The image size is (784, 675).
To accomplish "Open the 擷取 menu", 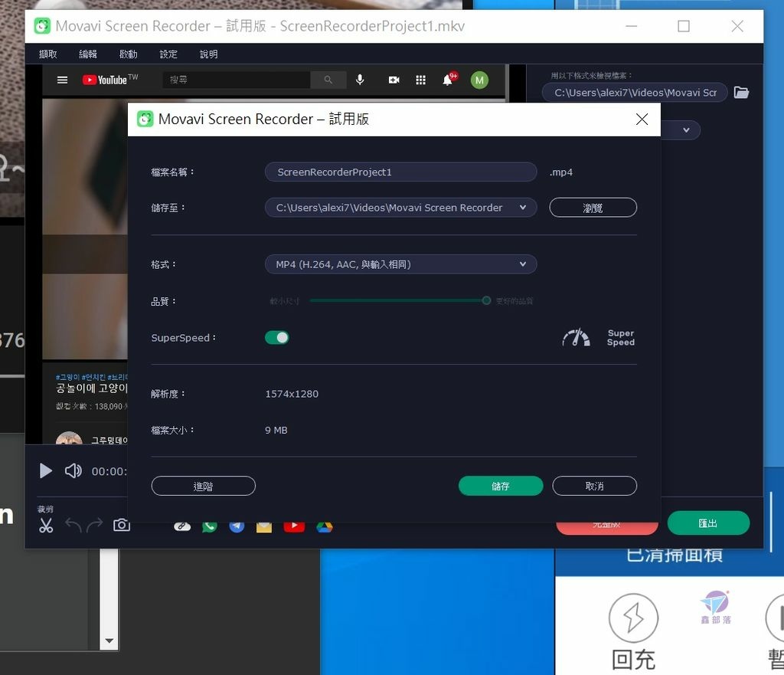I will click(48, 54).
